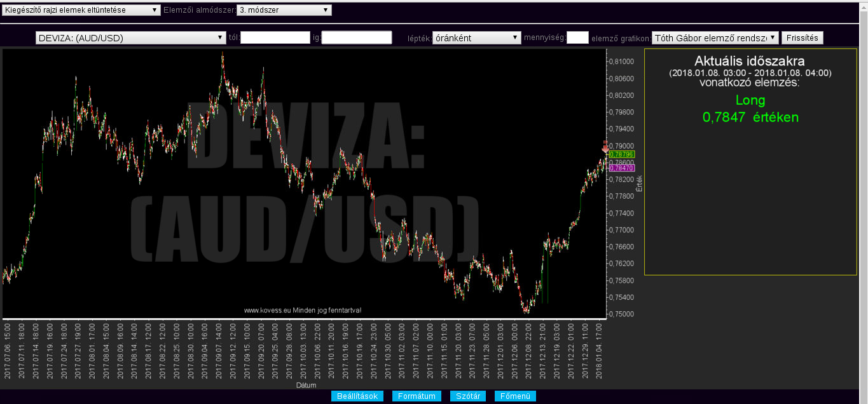Expand the '3. módszer' submethod dropdown
The width and height of the screenshot is (868, 404).
(284, 10)
